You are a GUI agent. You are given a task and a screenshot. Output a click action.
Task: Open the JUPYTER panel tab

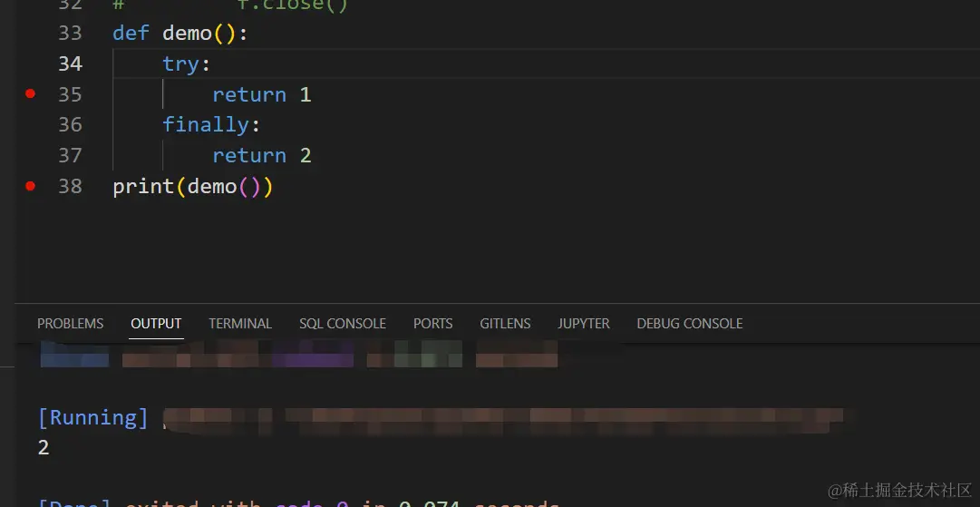(584, 323)
